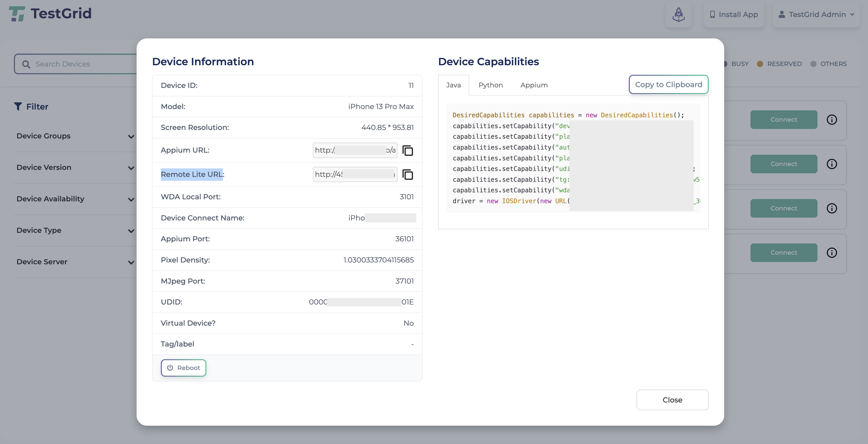Viewport: 868px width, 444px height.
Task: Switch to the Python capabilities tab
Action: click(x=491, y=85)
